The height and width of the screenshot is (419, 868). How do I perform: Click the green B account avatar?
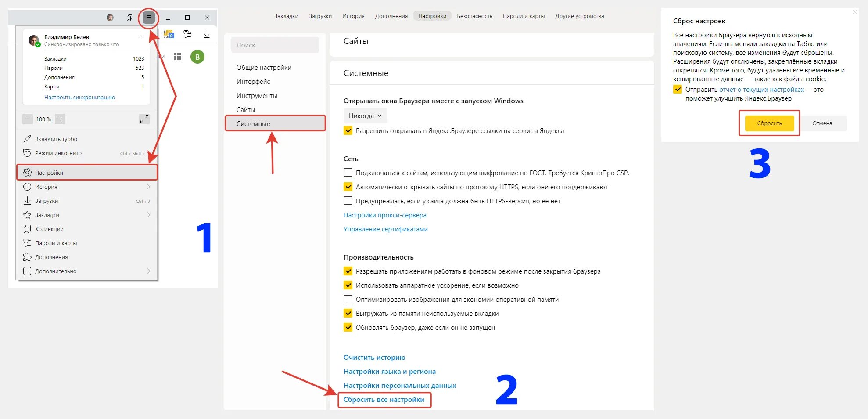click(197, 57)
